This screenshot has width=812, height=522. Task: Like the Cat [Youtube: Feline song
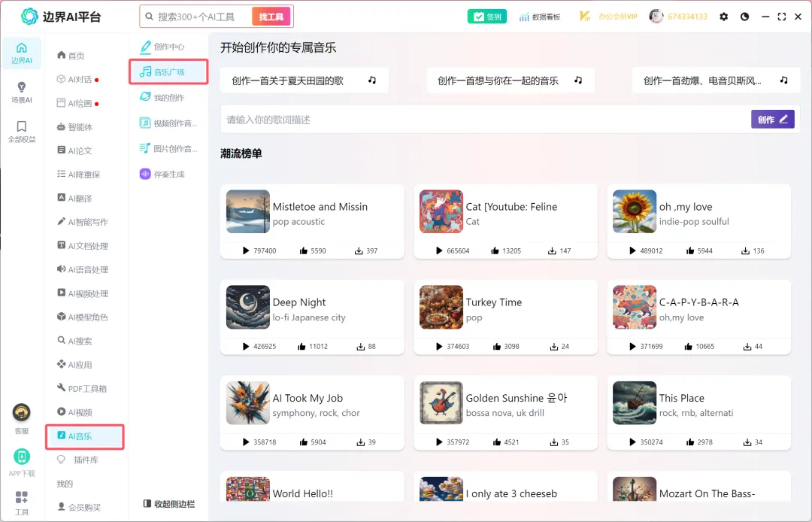click(495, 250)
